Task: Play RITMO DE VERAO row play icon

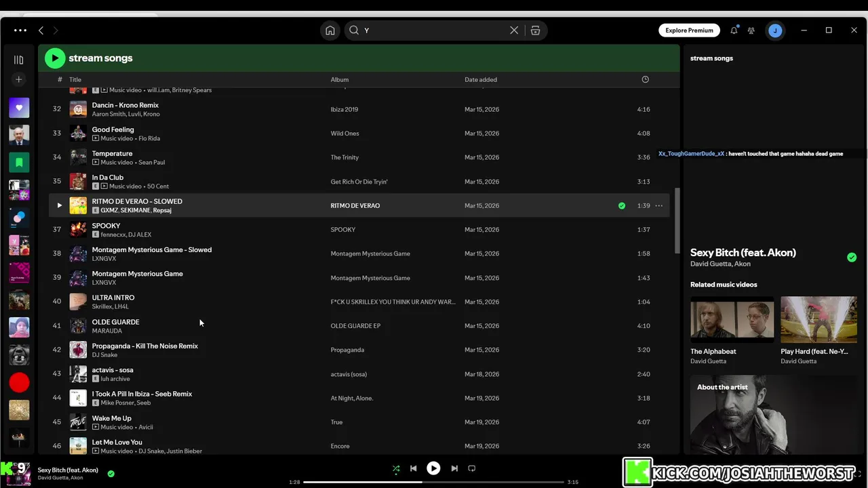Action: (59, 205)
